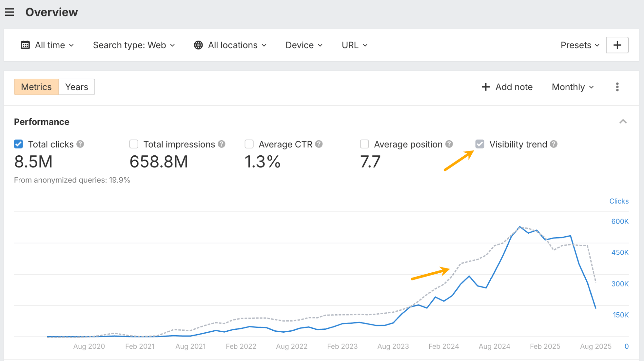The image size is (644, 361).
Task: Collapse the Performance section chevron
Action: tap(623, 122)
